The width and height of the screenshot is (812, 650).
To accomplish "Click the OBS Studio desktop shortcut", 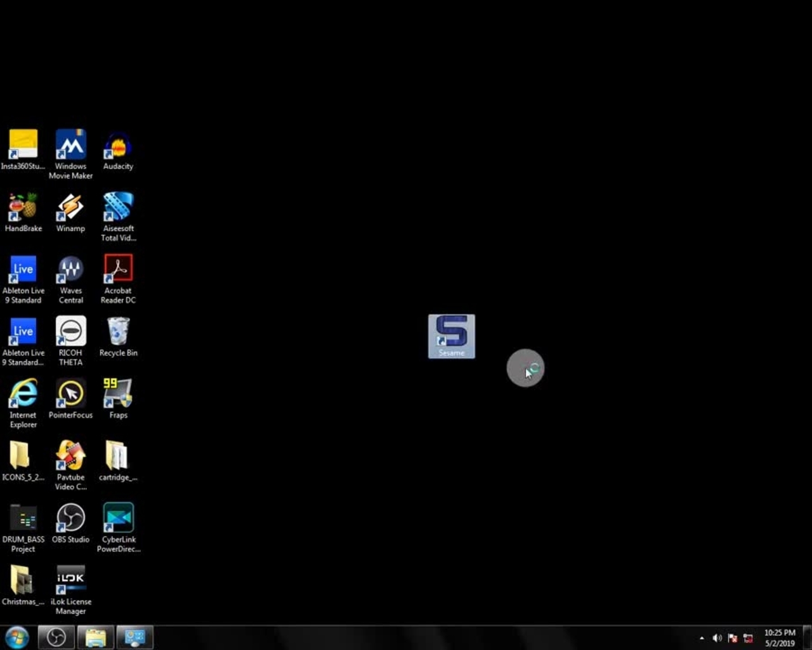I will tap(70, 523).
